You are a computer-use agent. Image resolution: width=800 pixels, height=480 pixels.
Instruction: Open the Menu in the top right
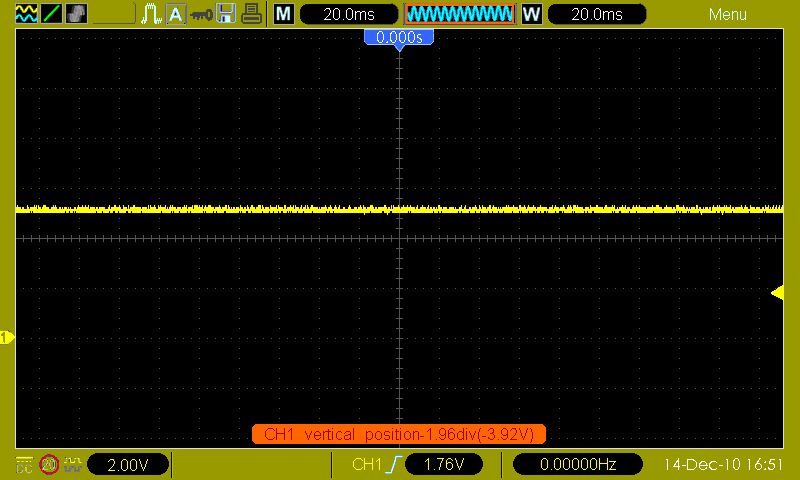727,14
